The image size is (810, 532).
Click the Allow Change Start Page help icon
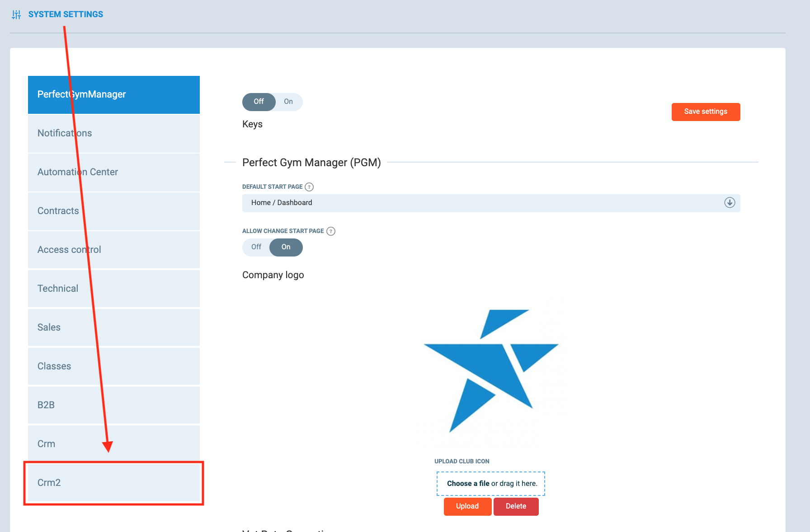coord(331,231)
